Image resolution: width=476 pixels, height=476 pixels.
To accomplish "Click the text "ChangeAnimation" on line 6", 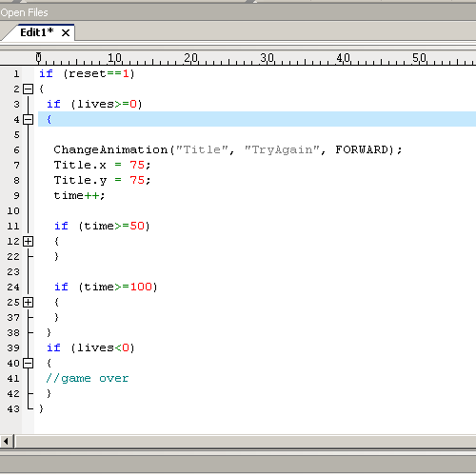I will [x=110, y=149].
